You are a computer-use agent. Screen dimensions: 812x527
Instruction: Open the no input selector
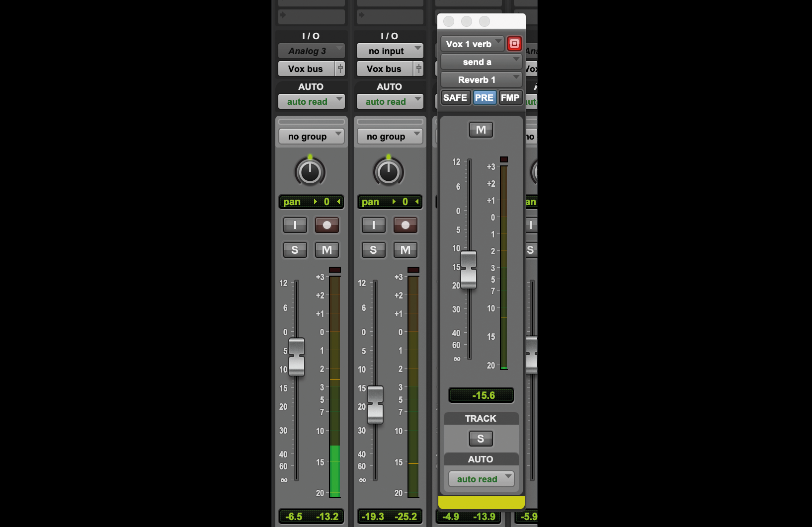click(390, 51)
